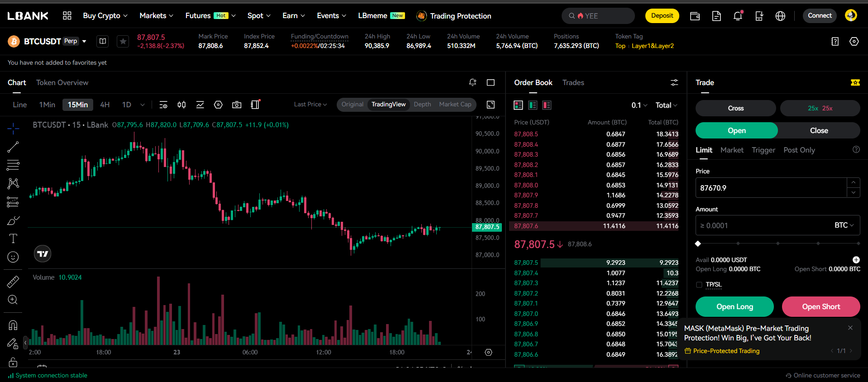868x382 pixels.
Task: Open the price alert bell icon in chart header
Action: coord(472,82)
